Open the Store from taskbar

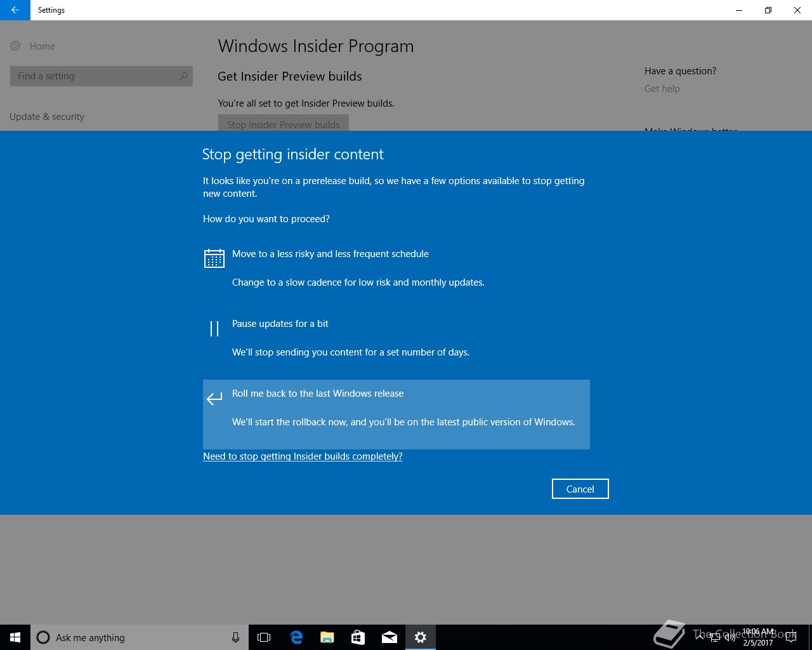[358, 637]
